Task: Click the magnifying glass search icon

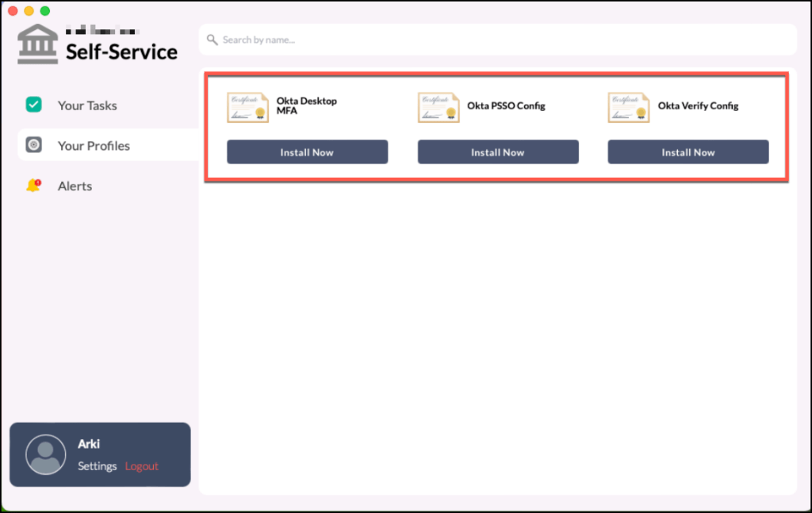Action: tap(212, 40)
